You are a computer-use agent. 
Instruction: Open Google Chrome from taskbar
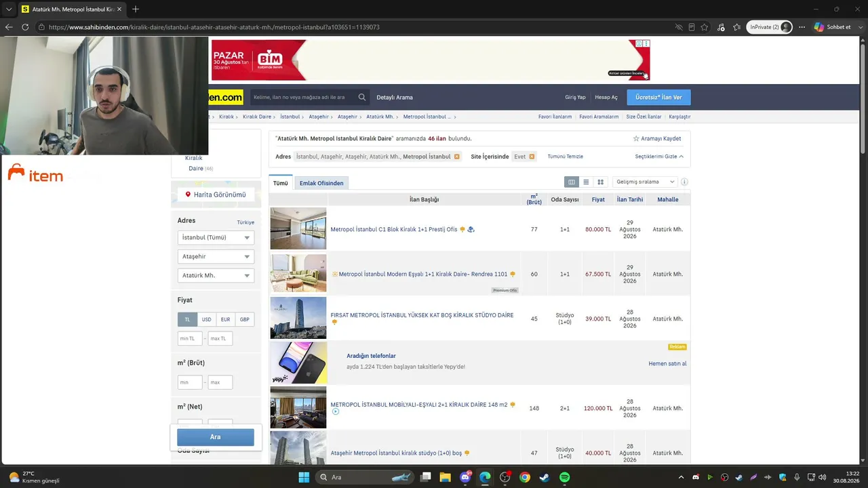525,477
